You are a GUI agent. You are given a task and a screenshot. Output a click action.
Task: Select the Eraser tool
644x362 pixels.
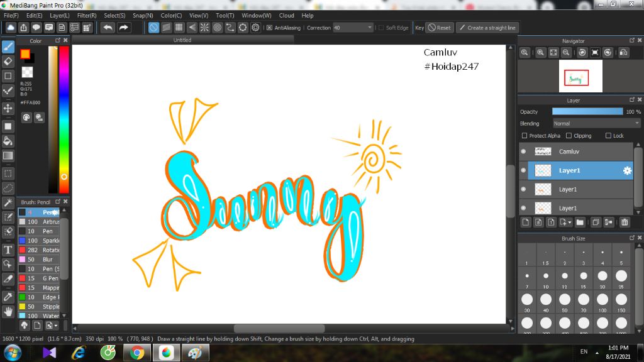pyautogui.click(x=8, y=62)
